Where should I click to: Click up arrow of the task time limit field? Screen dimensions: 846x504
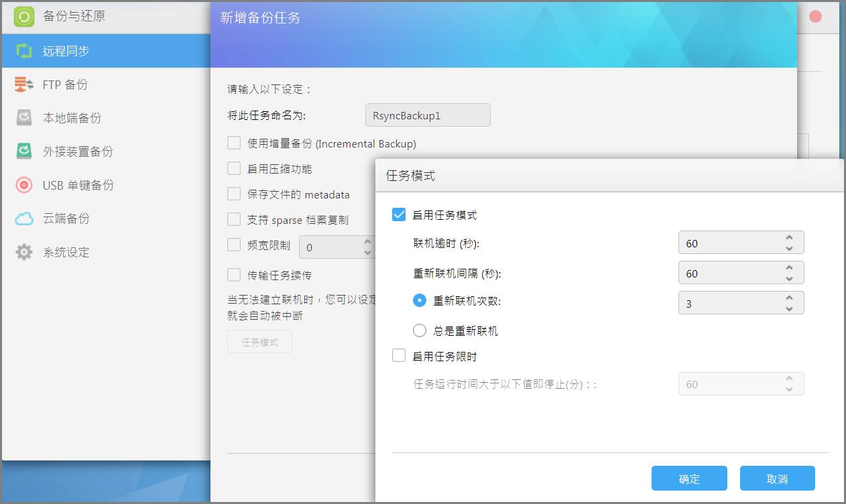[790, 379]
